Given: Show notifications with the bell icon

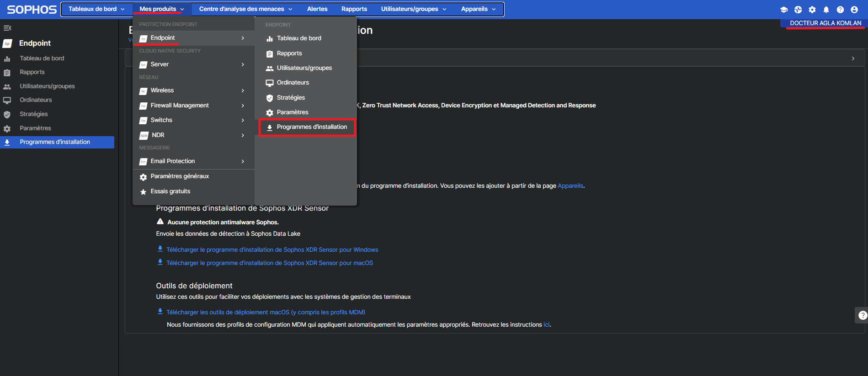Looking at the screenshot, I should click(x=826, y=10).
